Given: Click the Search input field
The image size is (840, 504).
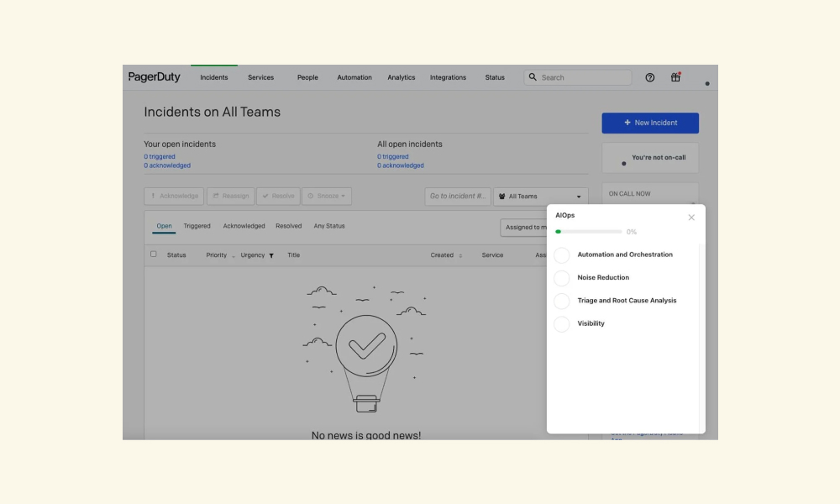Looking at the screenshot, I should coord(578,77).
